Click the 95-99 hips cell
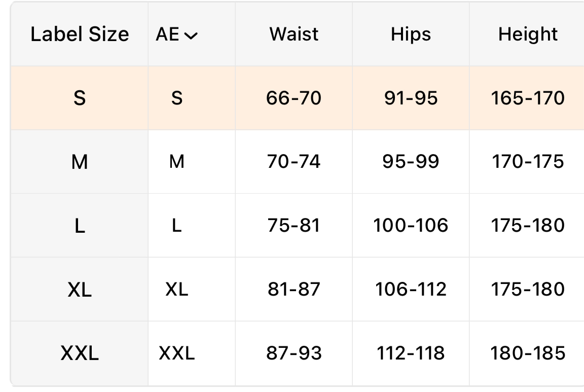 click(411, 162)
